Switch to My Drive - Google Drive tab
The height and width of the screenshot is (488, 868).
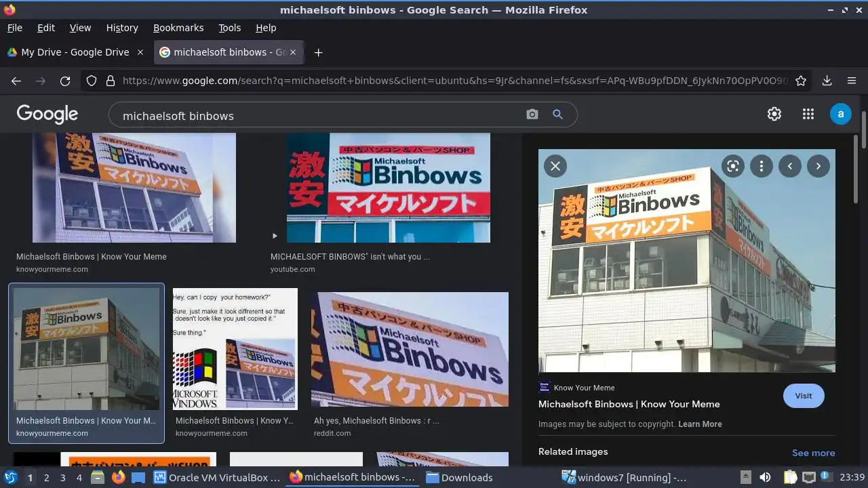pyautogui.click(x=75, y=52)
